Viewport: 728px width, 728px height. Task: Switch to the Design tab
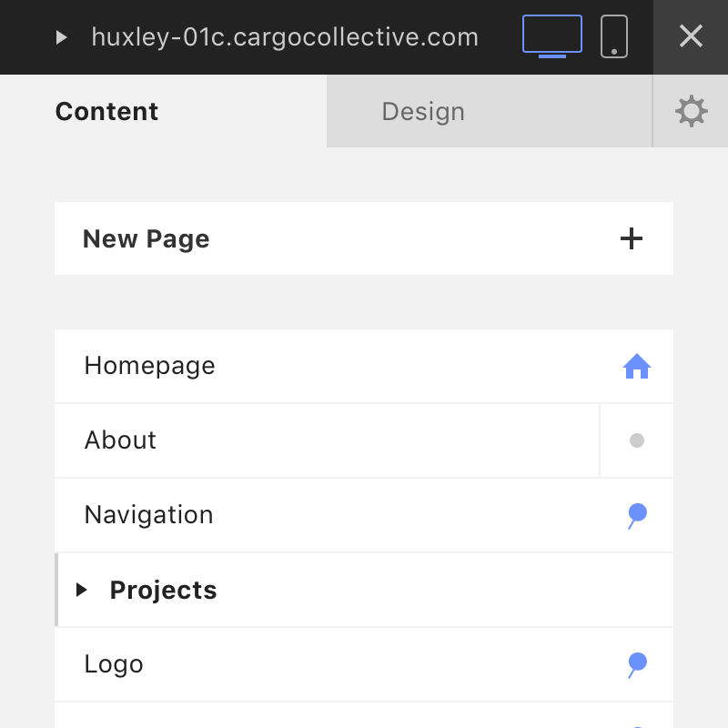[423, 112]
